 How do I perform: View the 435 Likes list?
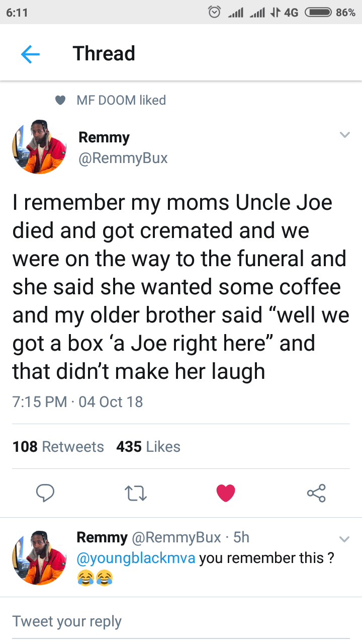tap(148, 447)
